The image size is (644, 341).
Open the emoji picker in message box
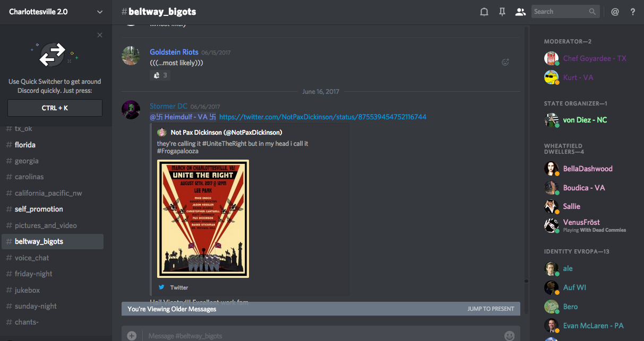pos(509,335)
